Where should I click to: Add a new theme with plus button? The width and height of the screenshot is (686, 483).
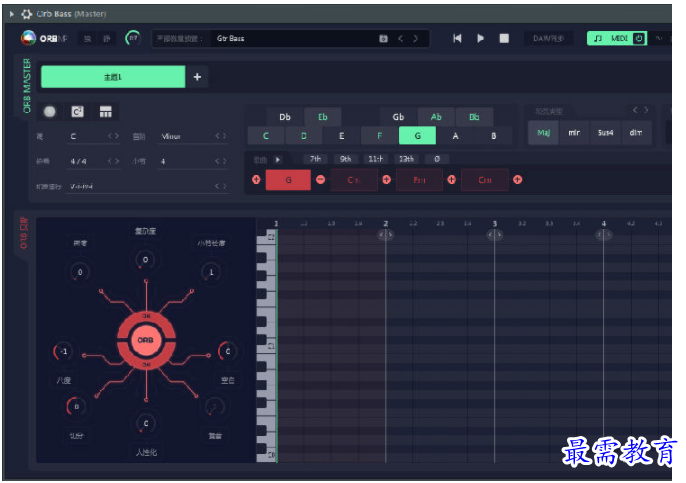click(197, 77)
